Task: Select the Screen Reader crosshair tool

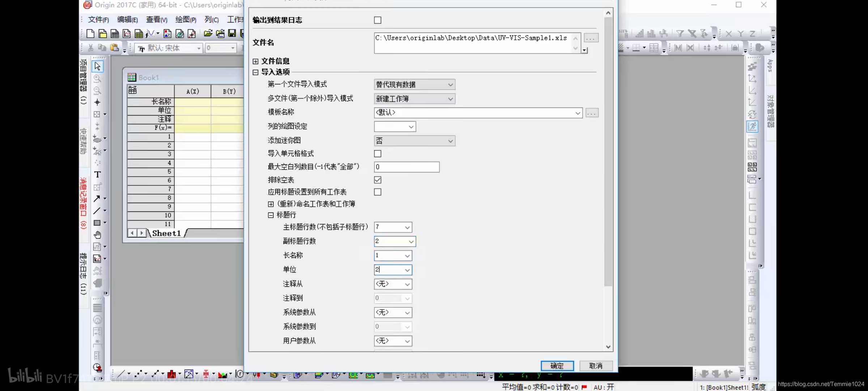Action: click(x=97, y=102)
